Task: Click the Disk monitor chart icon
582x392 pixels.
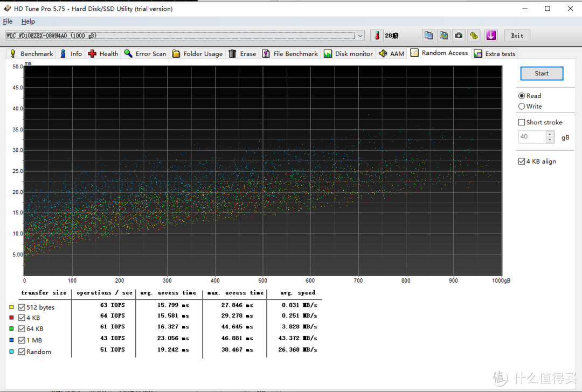Action: pyautogui.click(x=328, y=54)
